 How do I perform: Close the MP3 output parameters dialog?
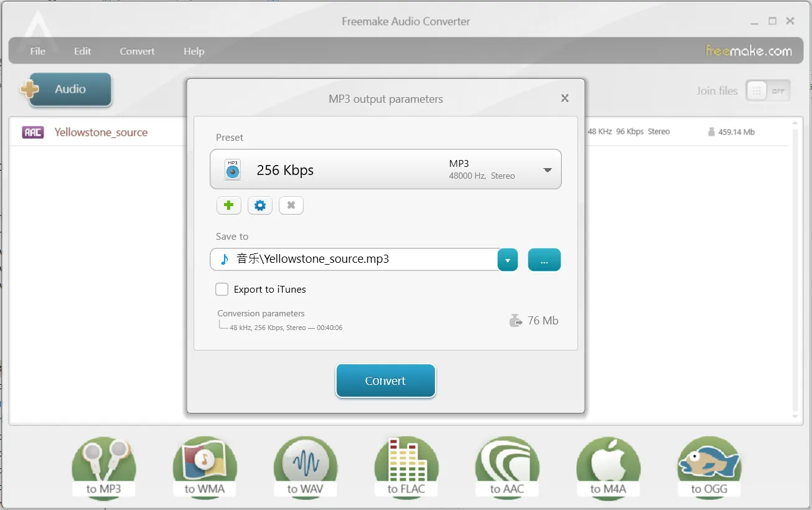[565, 98]
